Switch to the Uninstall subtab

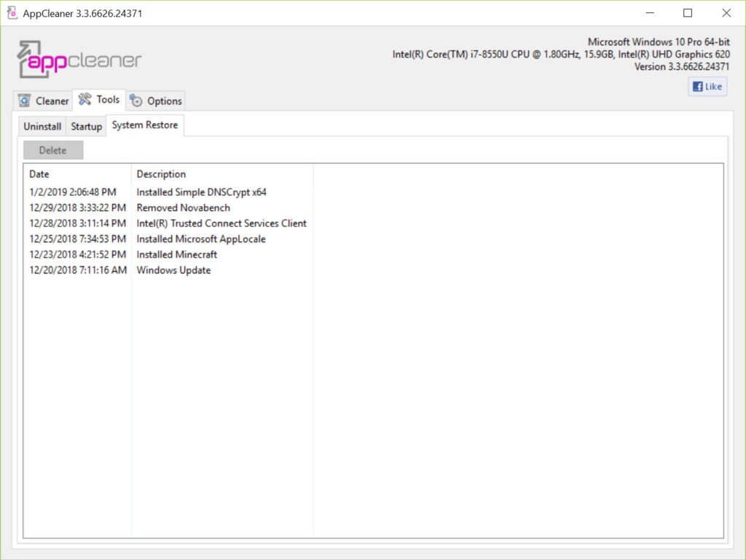(42, 127)
